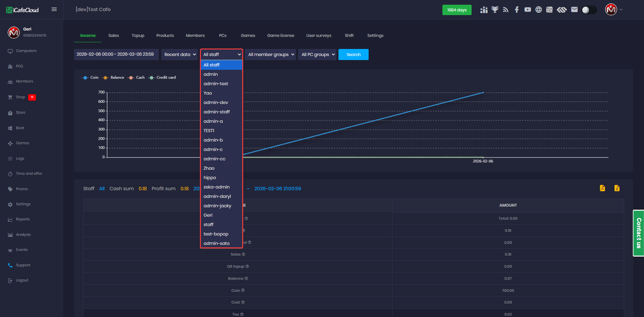Export report as PDF icon
Screen dimensions: 644x317
tap(602, 188)
